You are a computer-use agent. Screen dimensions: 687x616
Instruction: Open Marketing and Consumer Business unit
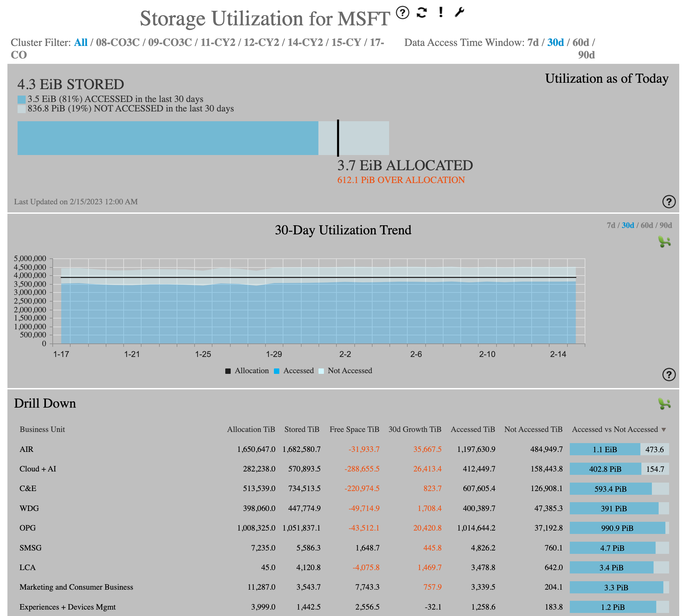coord(76,587)
